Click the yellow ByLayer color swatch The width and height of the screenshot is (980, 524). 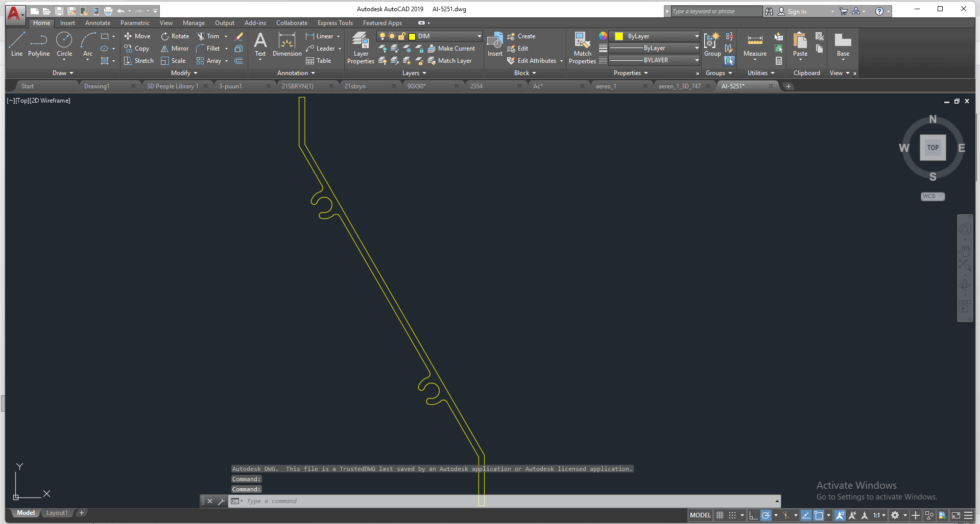tap(619, 36)
